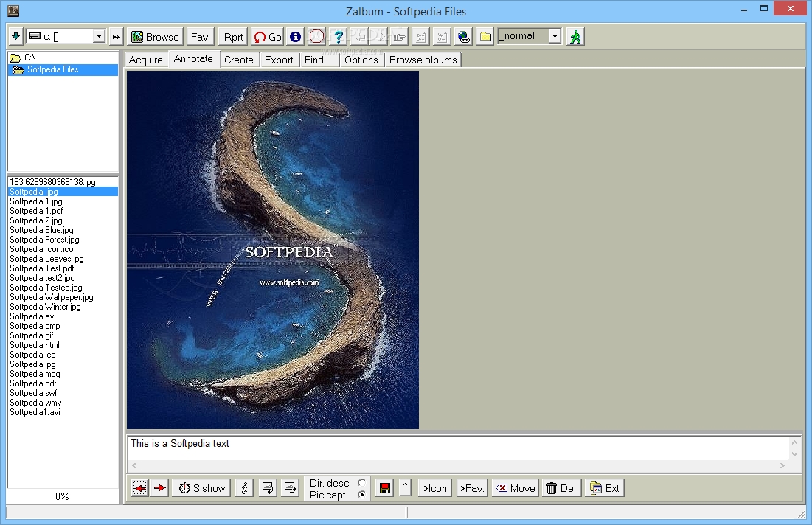This screenshot has height=525, width=812.
Task: Click the Move button
Action: coord(516,487)
